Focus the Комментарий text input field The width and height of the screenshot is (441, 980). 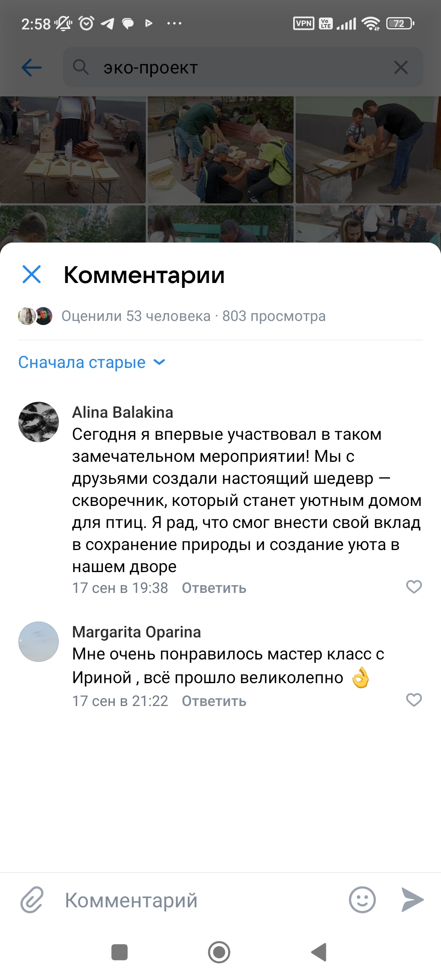(200, 900)
